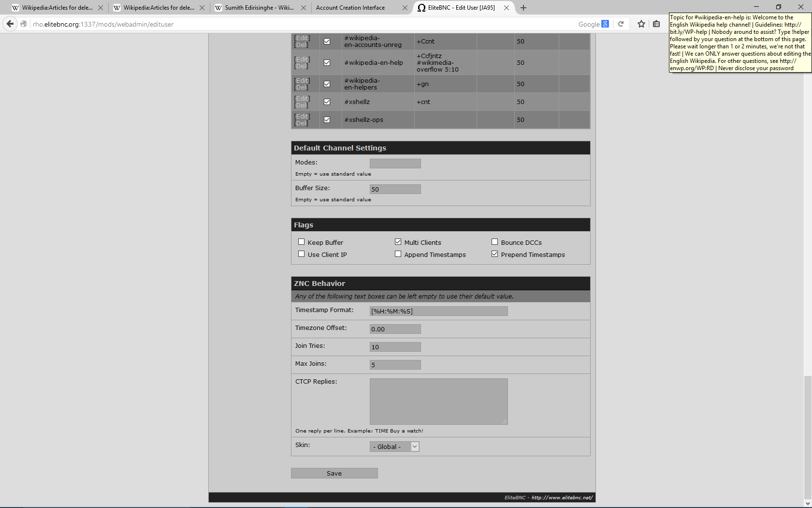The height and width of the screenshot is (508, 812).
Task: Close the EliteBNC Edit User tab
Action: tap(507, 8)
